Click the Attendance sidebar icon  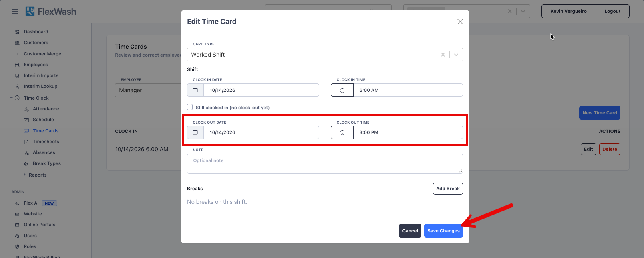(x=26, y=109)
